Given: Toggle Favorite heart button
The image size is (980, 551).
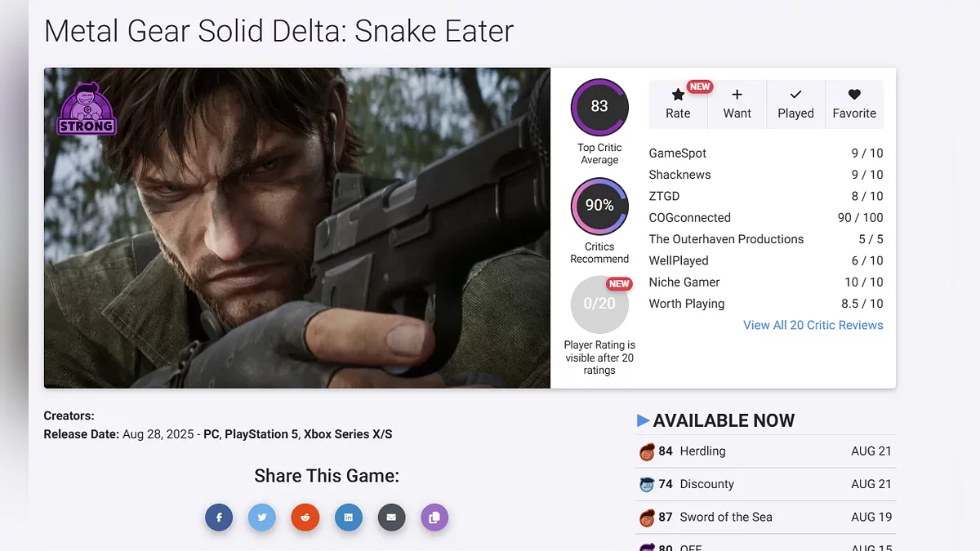Looking at the screenshot, I should (x=854, y=104).
